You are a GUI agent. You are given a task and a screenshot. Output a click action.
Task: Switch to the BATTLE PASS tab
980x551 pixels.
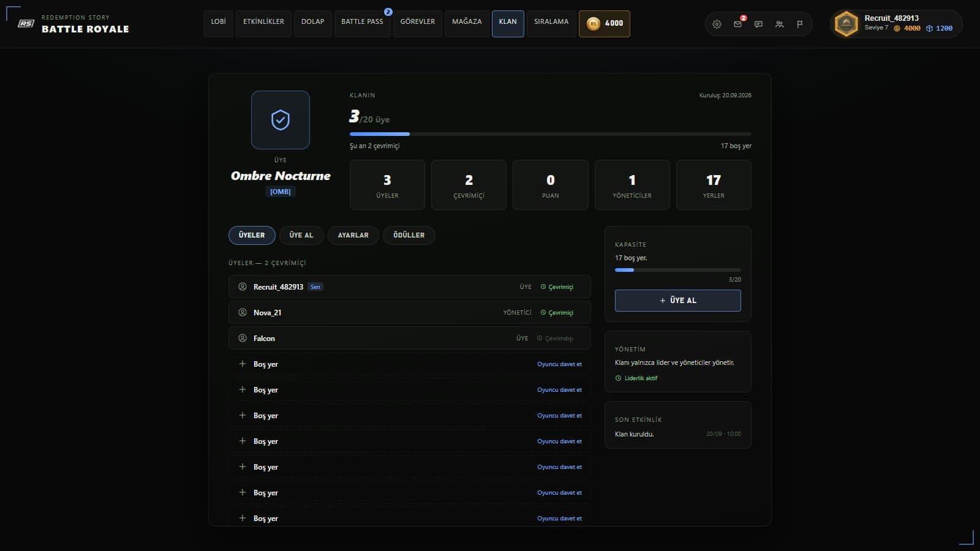pos(362,24)
